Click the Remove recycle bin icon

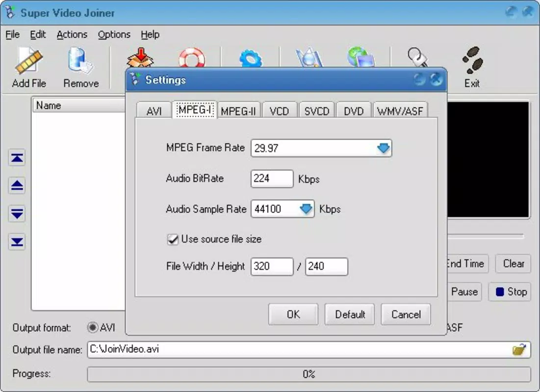click(80, 61)
